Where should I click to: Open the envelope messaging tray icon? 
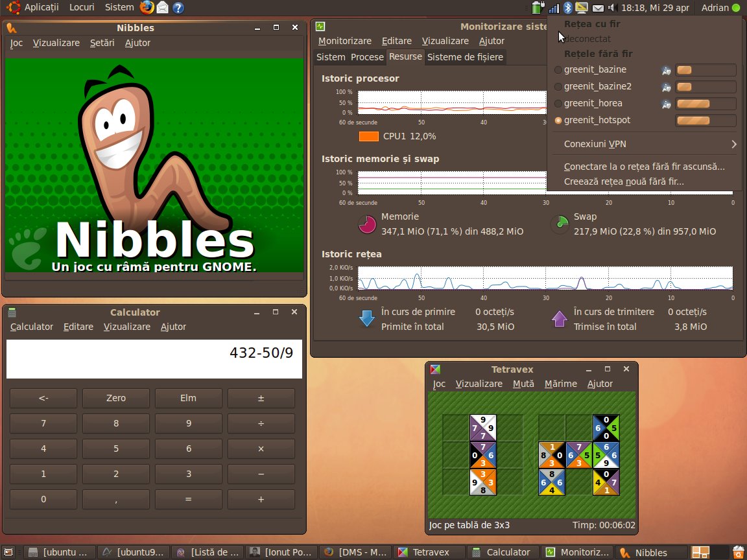click(x=598, y=8)
